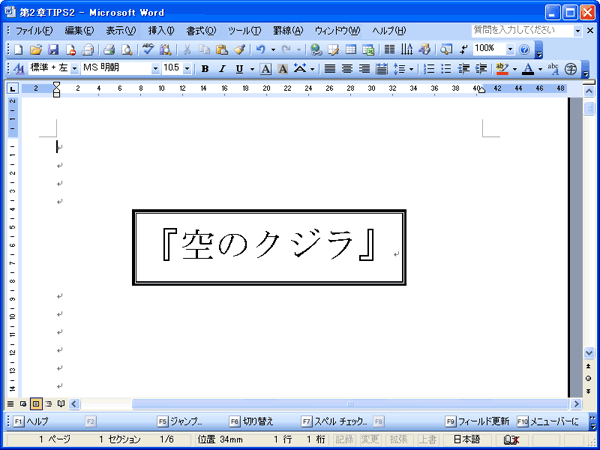Viewport: 600px width, 450px height.
Task: Click the 質問を入力してください help search box
Action: pyautogui.click(x=522, y=30)
